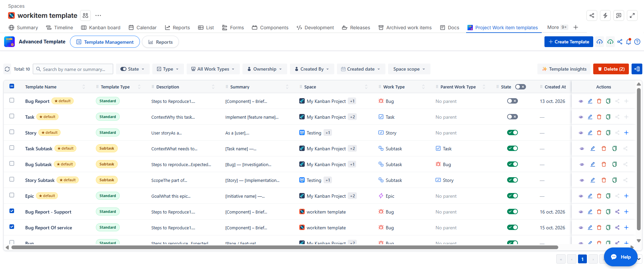Tick the checkbox for Bug Report default row
644x269 pixels.
click(x=12, y=101)
